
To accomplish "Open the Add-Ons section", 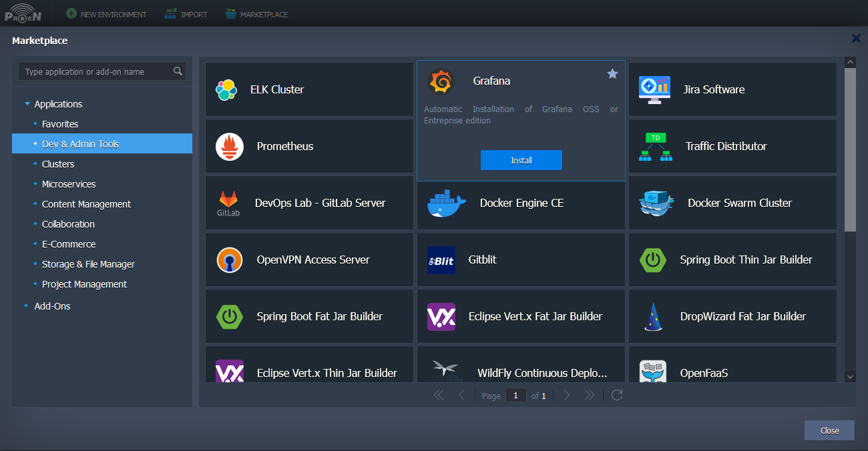I will [53, 306].
